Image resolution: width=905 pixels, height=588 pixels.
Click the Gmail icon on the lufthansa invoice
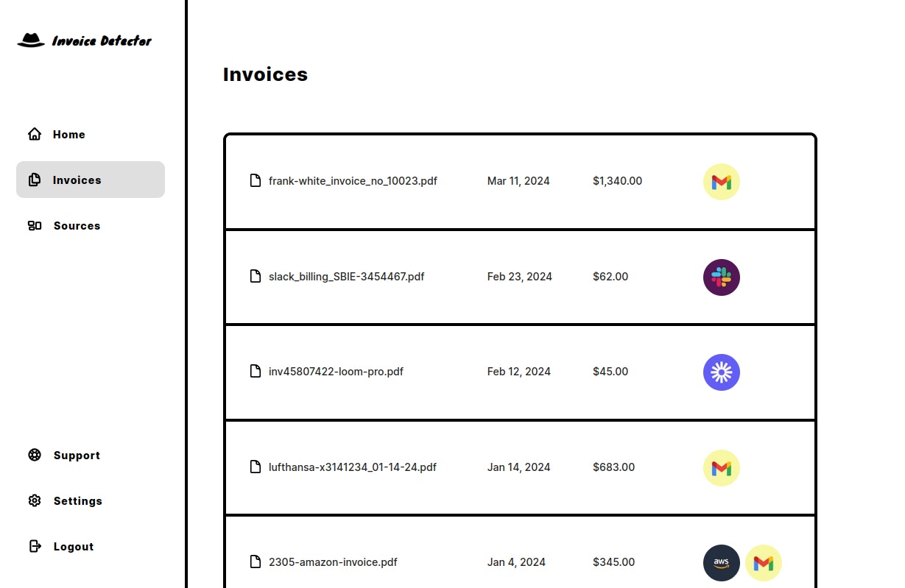pyautogui.click(x=722, y=468)
